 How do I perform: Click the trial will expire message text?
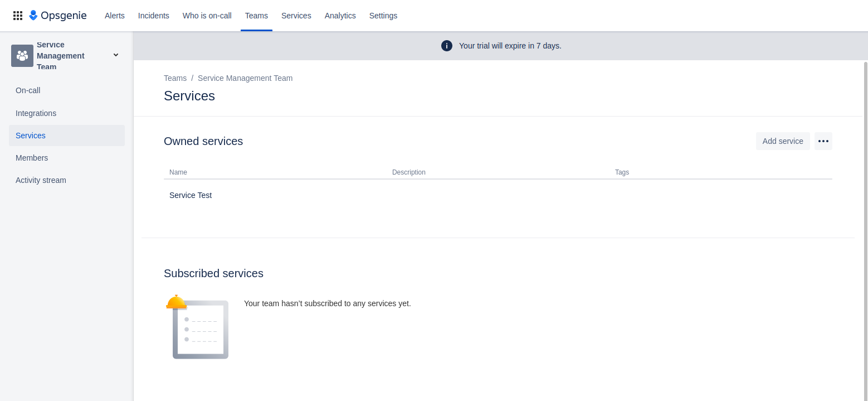coord(510,46)
